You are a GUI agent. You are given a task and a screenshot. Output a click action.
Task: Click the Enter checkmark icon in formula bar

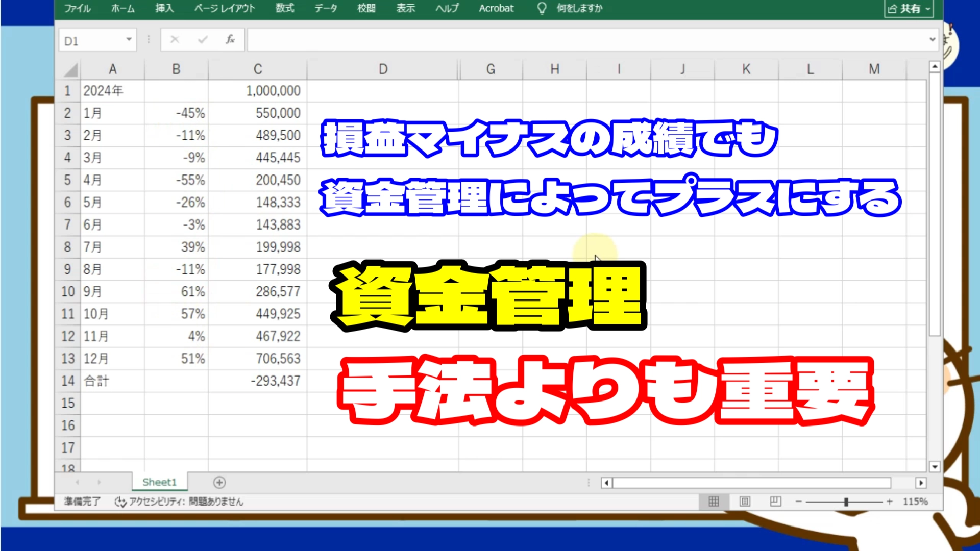coord(203,39)
